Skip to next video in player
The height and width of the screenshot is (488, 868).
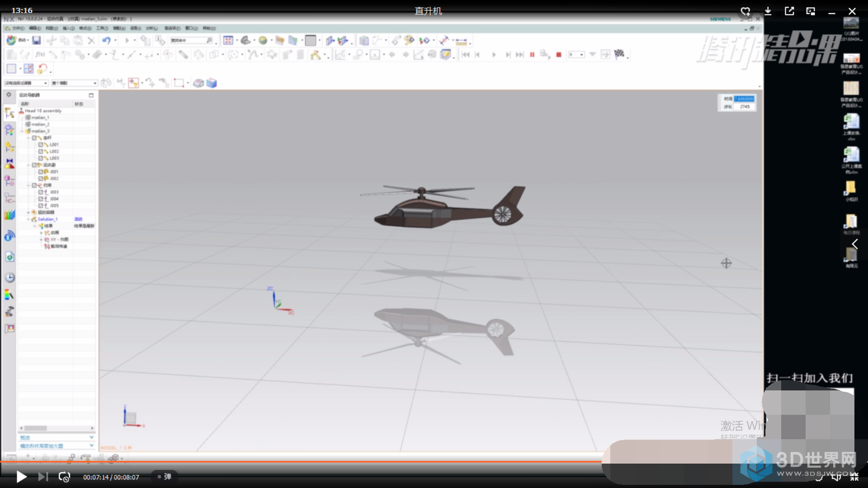(42, 477)
